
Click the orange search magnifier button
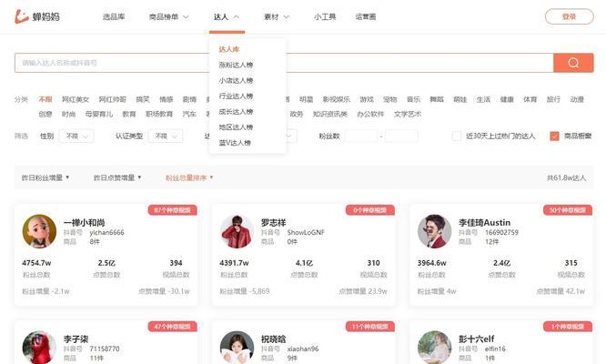tap(573, 63)
